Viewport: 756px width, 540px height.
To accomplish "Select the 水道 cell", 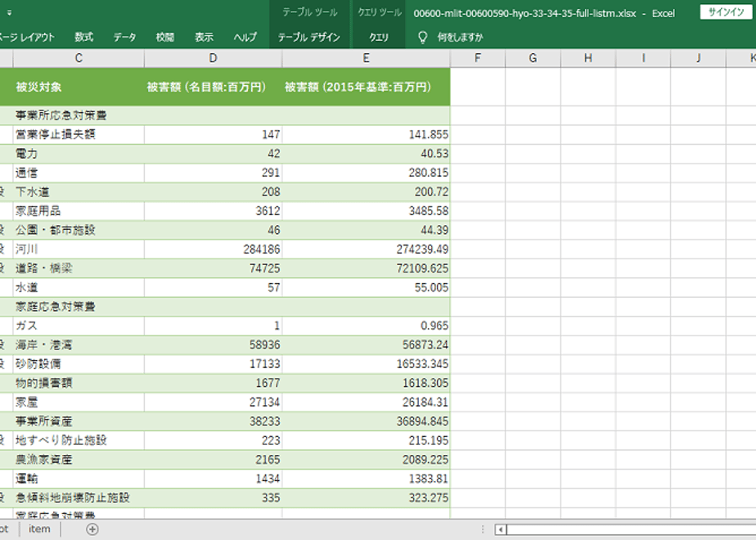I will [x=79, y=288].
